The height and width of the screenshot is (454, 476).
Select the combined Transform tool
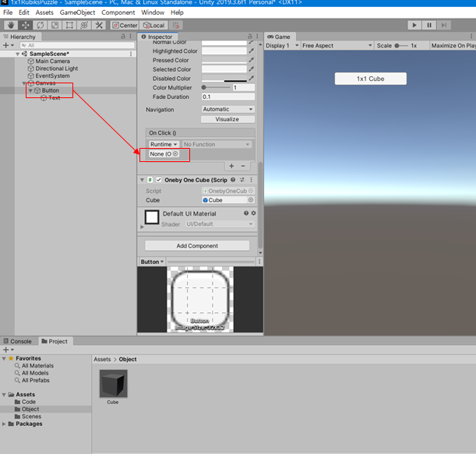pos(84,25)
